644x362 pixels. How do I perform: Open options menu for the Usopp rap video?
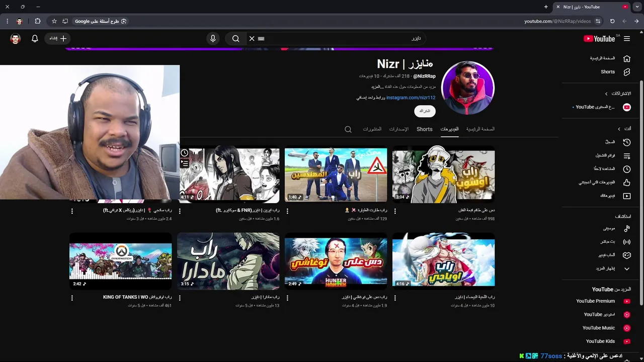[395, 211]
